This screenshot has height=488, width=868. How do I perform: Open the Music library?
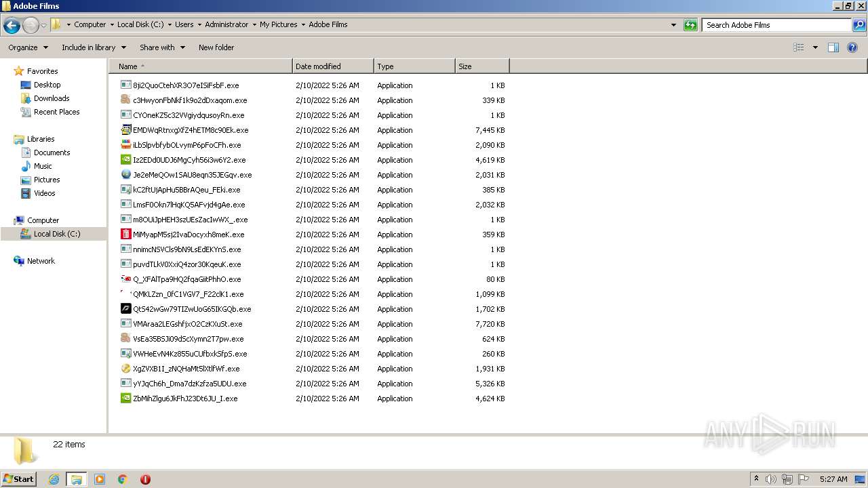tap(43, 166)
